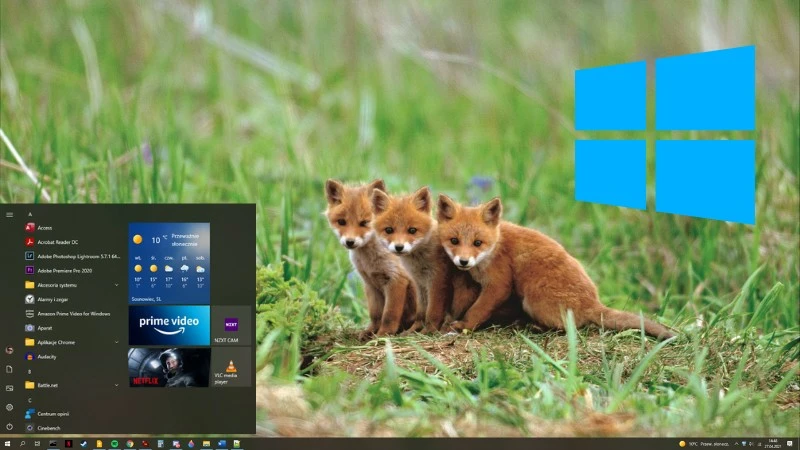The width and height of the screenshot is (800, 450).
Task: Open the NZXT CAM tile
Action: 231,325
